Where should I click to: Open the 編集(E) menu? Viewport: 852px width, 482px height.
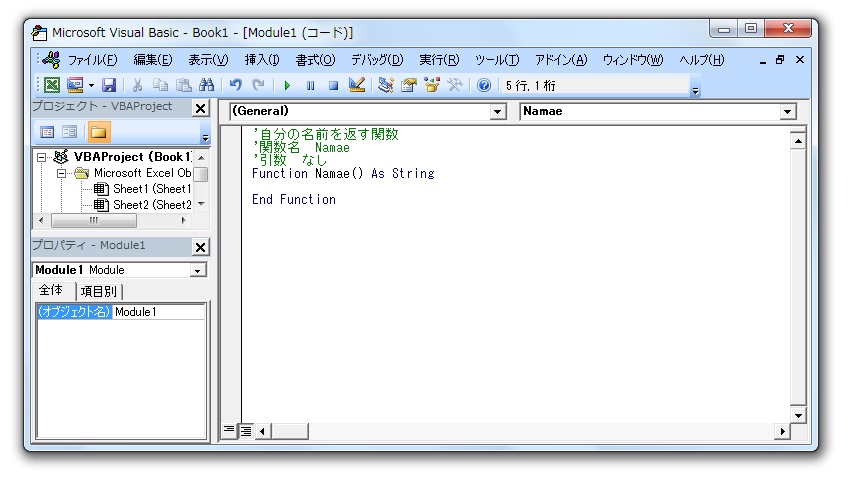click(153, 60)
